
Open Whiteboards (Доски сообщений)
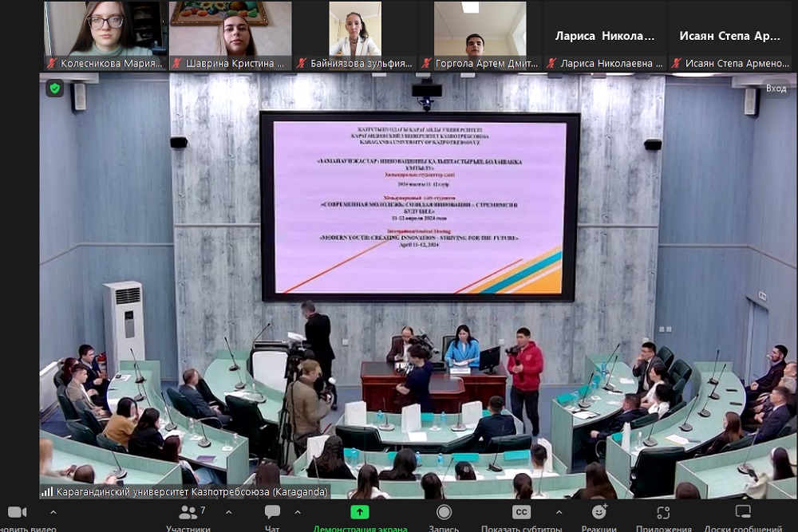point(743,512)
